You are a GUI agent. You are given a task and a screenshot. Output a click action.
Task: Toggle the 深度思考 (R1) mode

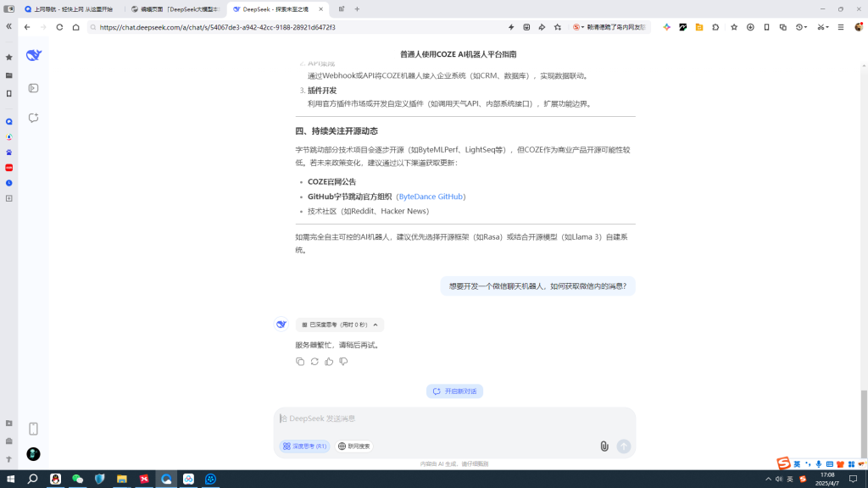pos(304,446)
